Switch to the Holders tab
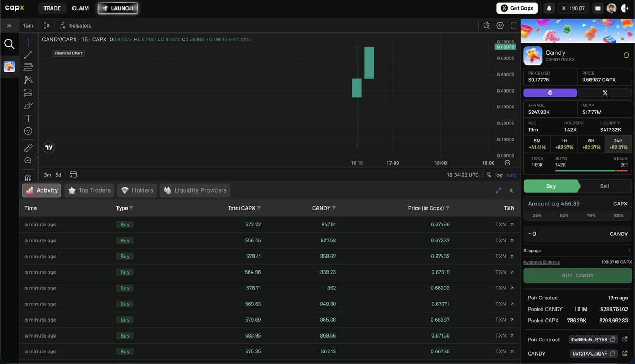 click(137, 190)
